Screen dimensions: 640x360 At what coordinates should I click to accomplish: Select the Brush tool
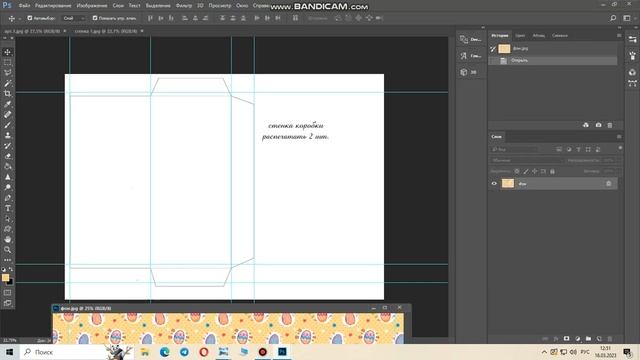pos(7,125)
